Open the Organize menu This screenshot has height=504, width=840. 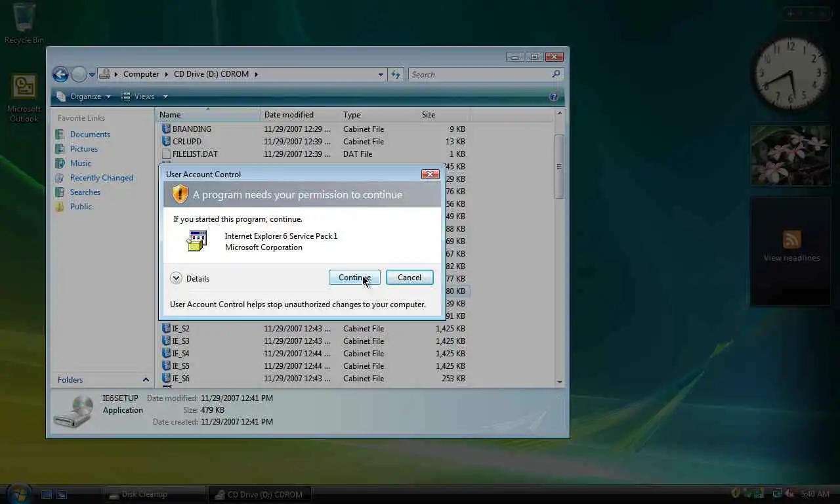pyautogui.click(x=83, y=96)
